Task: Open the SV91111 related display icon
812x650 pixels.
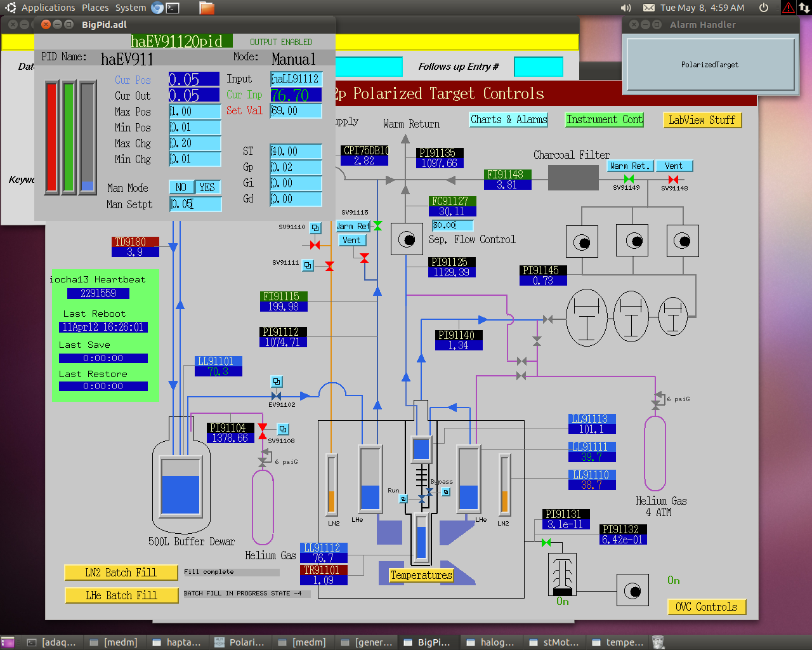Action: 308,265
